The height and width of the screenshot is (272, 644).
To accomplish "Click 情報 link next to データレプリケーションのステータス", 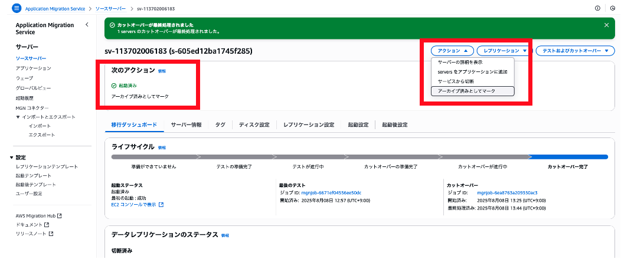I will click(225, 235).
